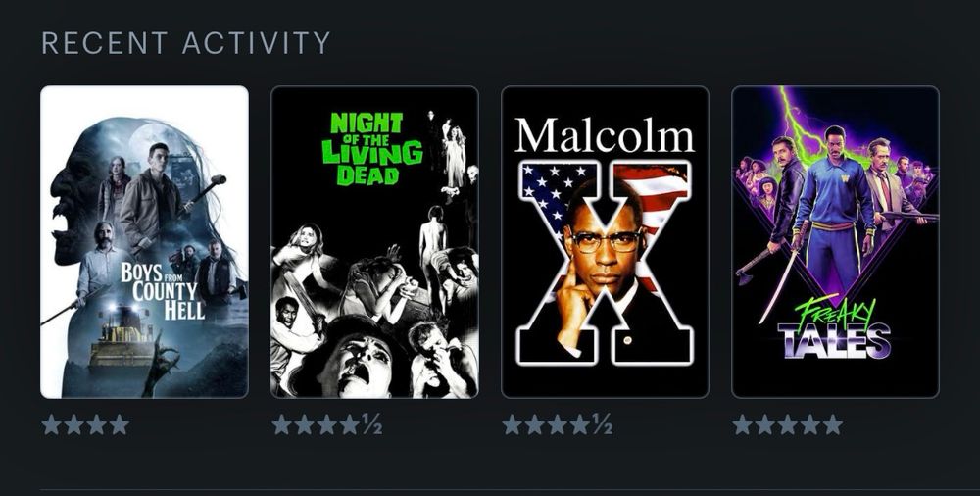Screen dimensions: 980x496
Task: Click the first star under Boys from County Hell
Action: click(51, 425)
